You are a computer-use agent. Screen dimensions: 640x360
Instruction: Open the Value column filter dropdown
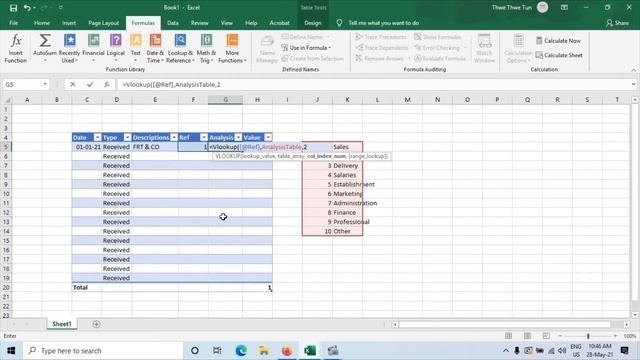(268, 138)
